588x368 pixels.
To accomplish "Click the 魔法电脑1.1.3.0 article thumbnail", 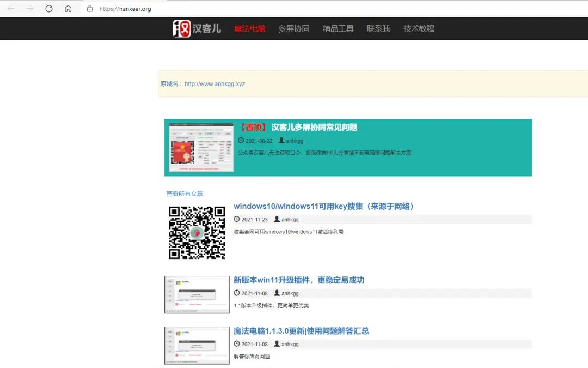I will click(x=197, y=346).
